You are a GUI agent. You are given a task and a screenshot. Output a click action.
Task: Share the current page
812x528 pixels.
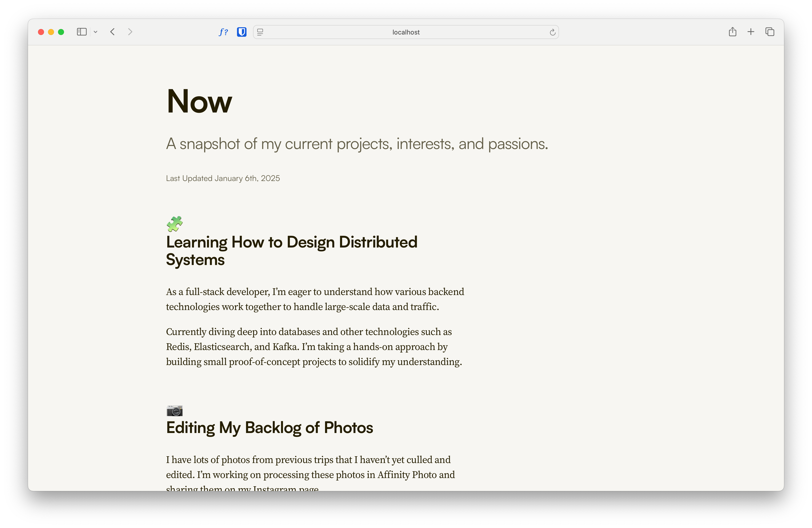732,32
